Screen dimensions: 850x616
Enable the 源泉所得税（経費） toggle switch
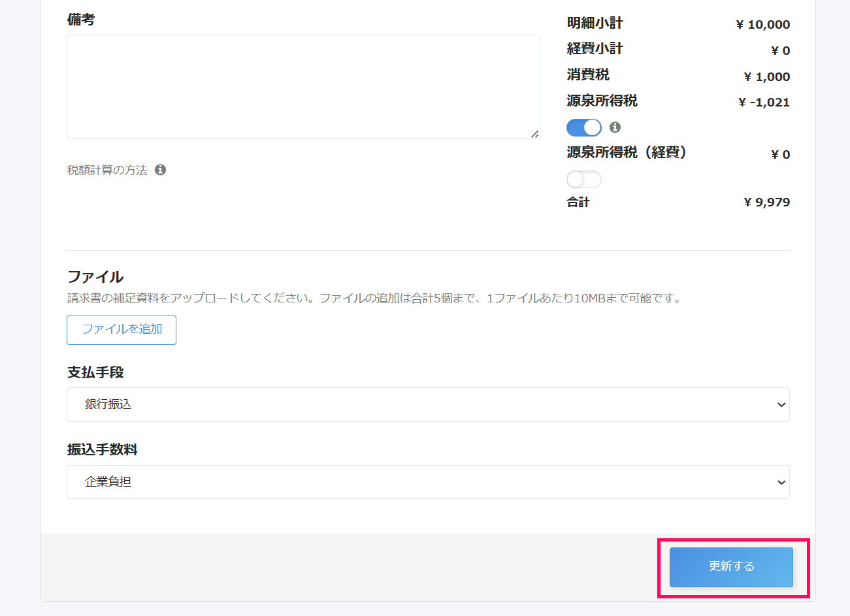584,179
